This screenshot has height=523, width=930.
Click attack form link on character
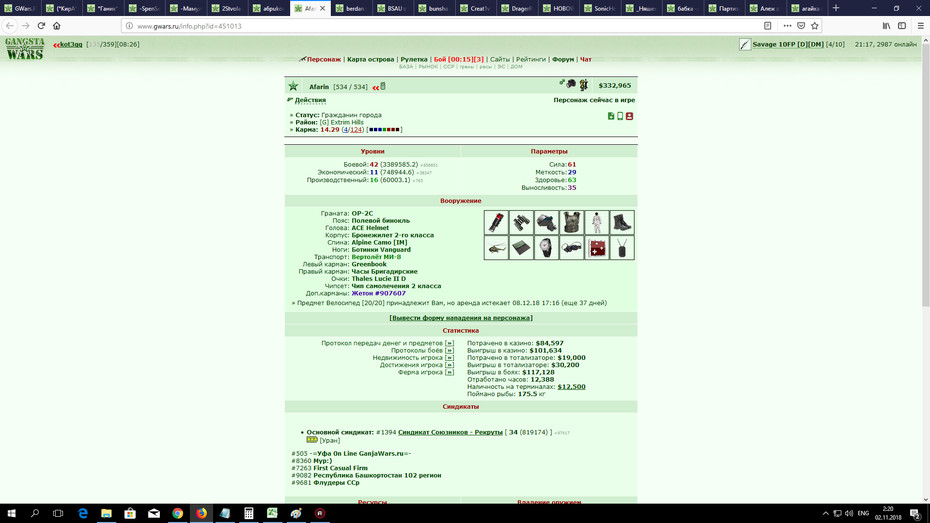(461, 318)
